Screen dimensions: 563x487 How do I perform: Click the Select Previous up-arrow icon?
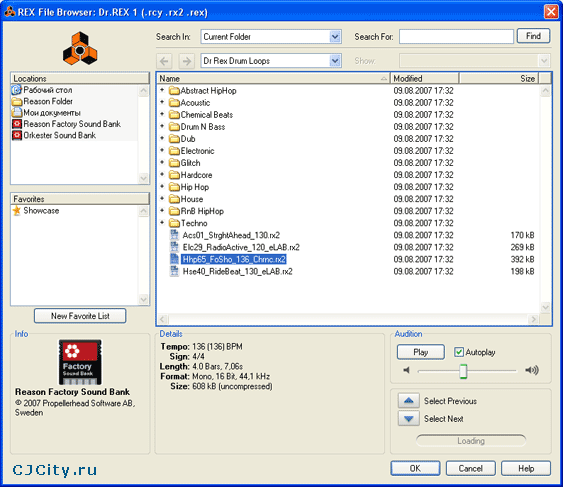[409, 400]
